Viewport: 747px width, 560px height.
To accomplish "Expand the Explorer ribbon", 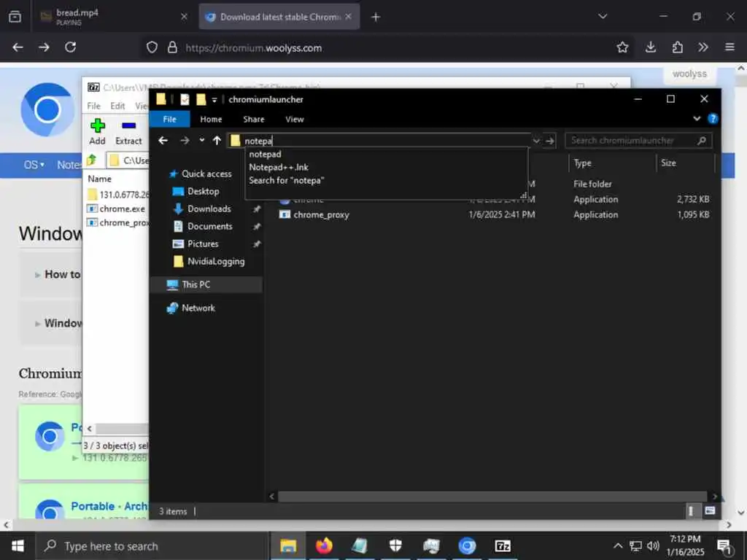I will click(x=697, y=119).
